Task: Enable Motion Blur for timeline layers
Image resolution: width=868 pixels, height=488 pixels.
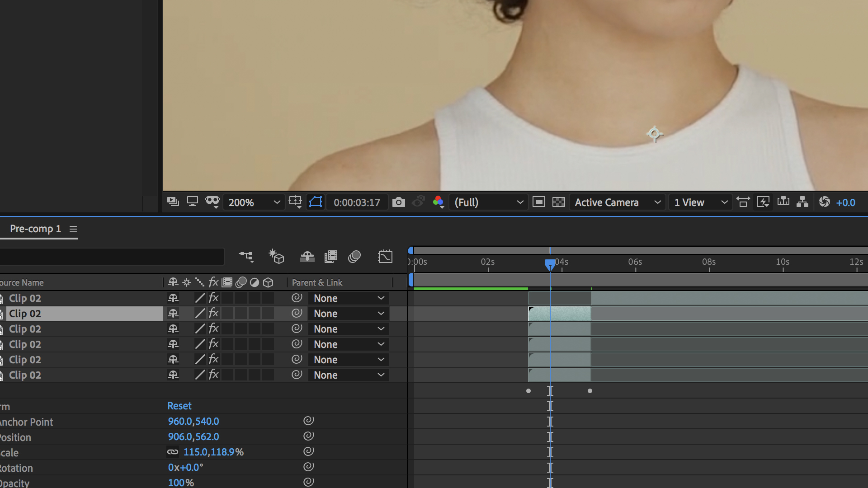Action: (x=354, y=257)
